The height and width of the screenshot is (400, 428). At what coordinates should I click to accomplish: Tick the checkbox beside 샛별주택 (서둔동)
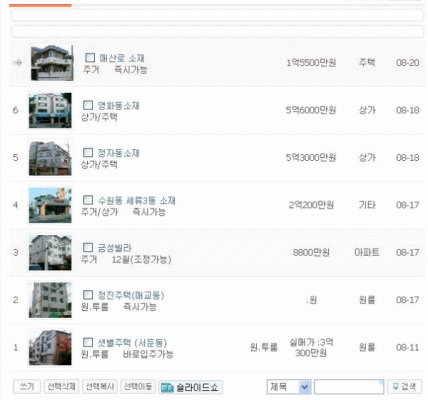(x=88, y=342)
